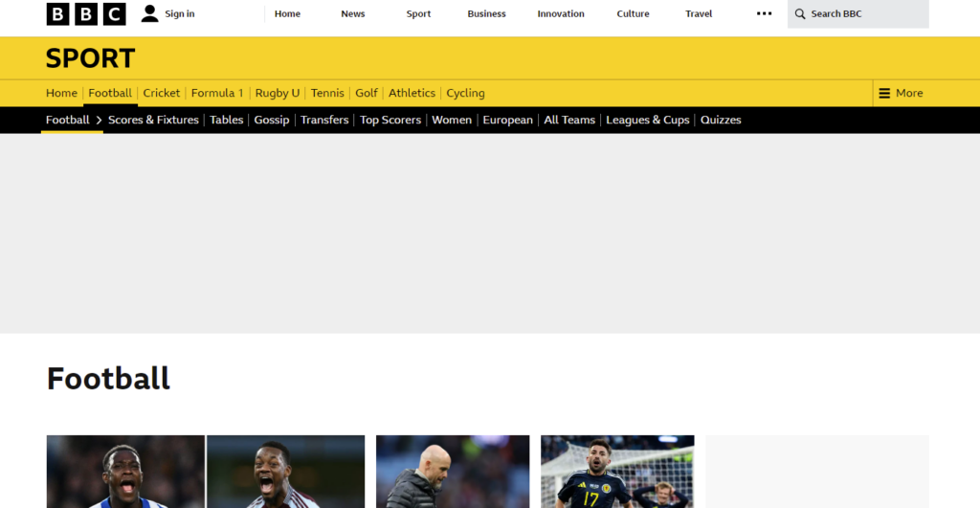Click the SPORT heading banner

[x=91, y=58]
